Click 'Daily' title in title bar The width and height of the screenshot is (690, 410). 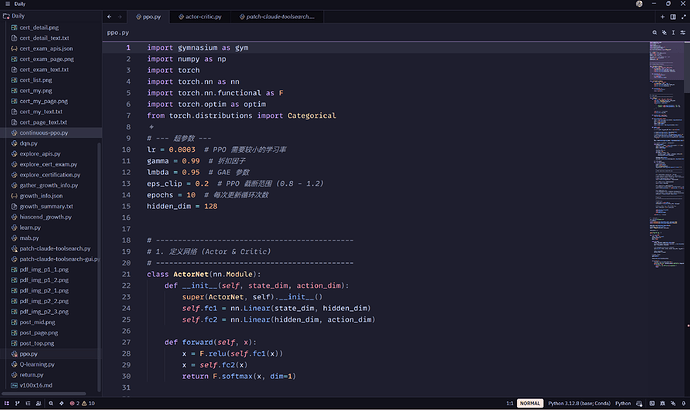[20, 4]
